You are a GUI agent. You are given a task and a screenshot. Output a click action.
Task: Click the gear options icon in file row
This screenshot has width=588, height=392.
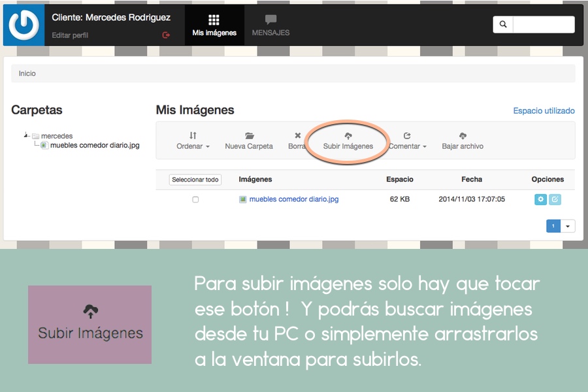click(540, 199)
